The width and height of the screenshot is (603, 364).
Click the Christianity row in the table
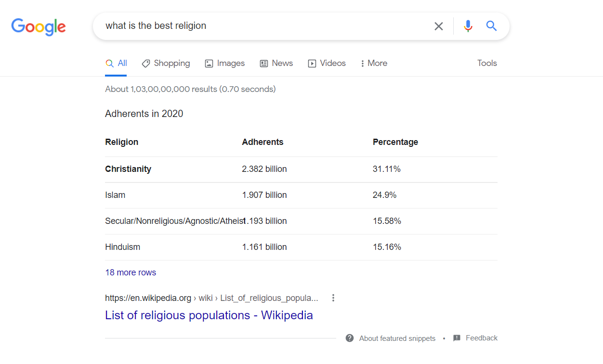click(128, 169)
